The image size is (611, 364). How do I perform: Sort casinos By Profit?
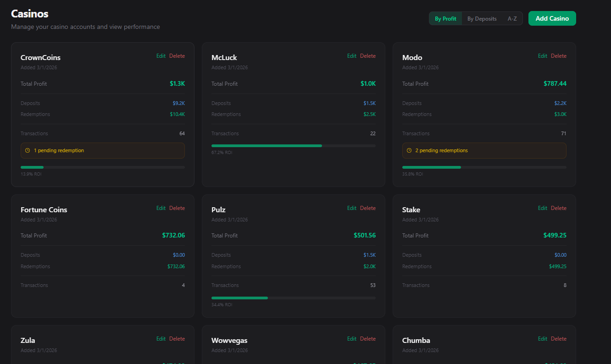(445, 18)
